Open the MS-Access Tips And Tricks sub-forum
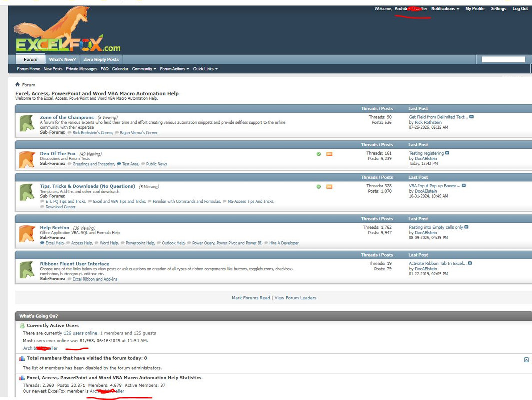Screen dimensions: 532x400 tap(251, 201)
